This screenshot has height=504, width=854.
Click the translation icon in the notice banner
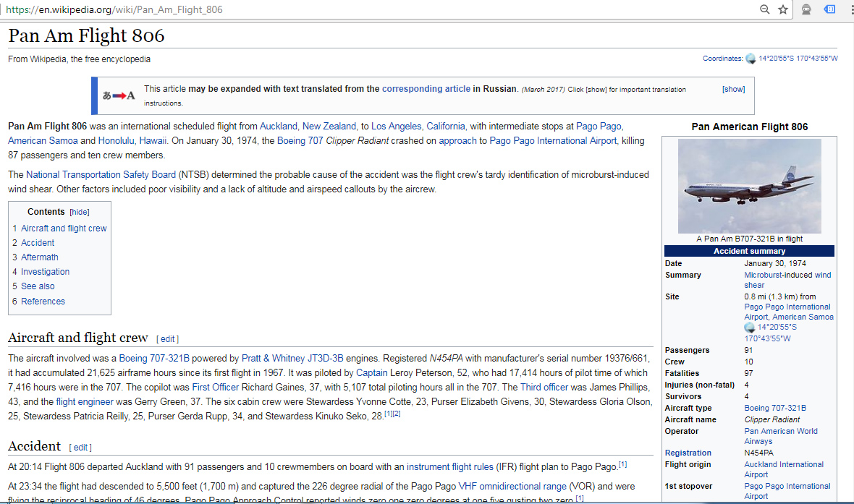point(119,95)
